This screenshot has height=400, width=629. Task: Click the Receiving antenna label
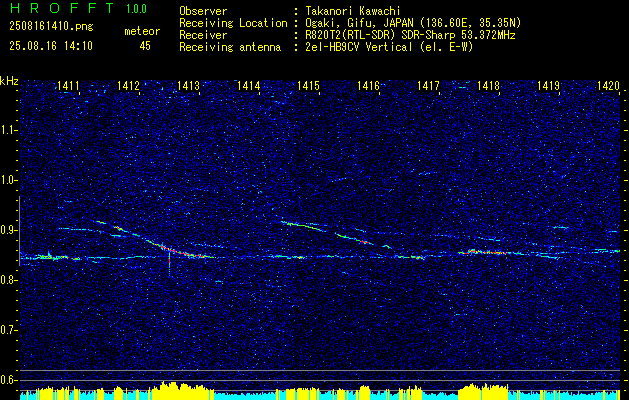coord(230,47)
